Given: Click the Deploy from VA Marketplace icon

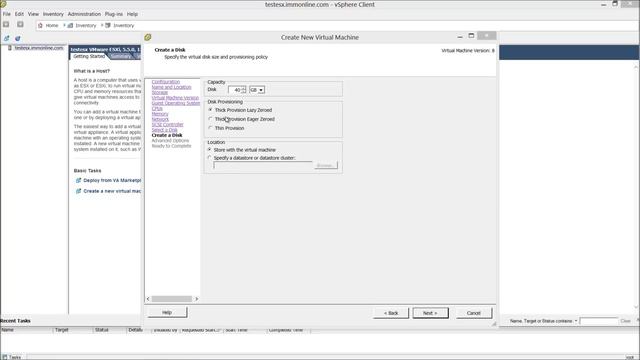Looking at the screenshot, I should [x=78, y=180].
